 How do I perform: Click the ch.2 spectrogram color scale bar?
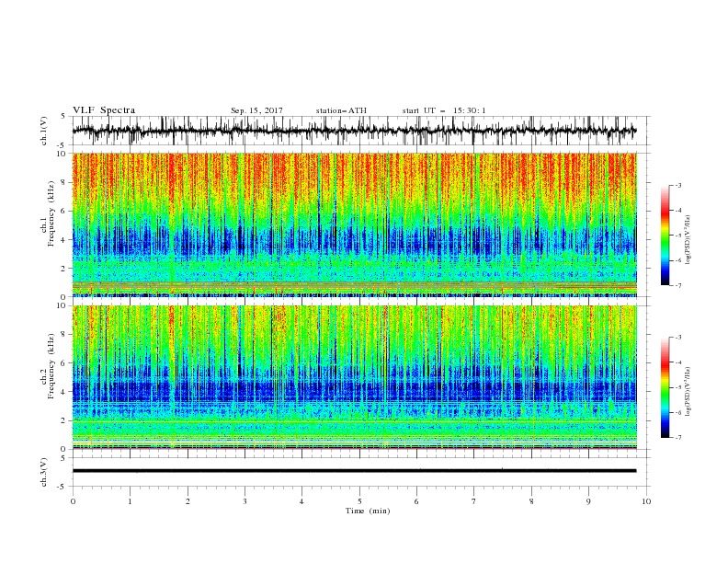click(x=665, y=387)
